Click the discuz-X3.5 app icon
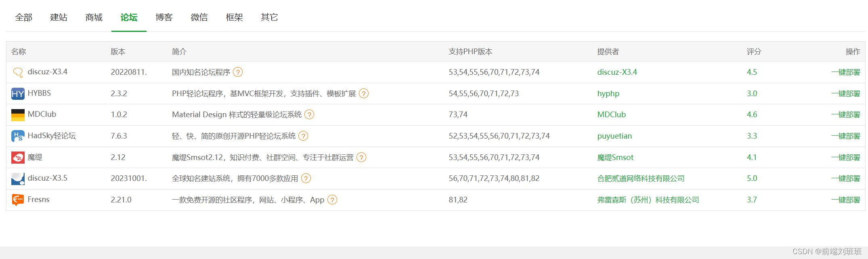 [18, 179]
